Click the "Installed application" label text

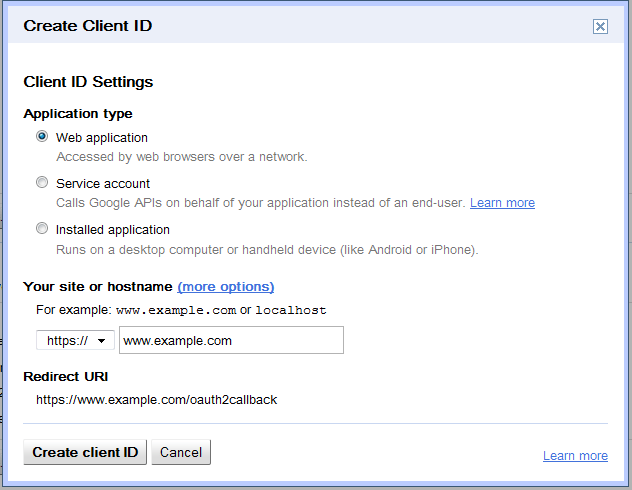pos(113,230)
